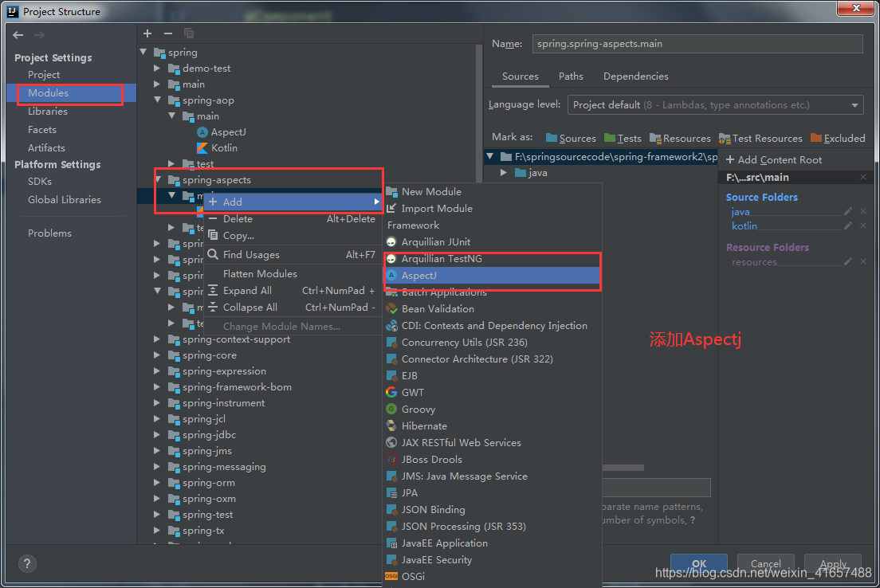Remove resources folder with X
Image resolution: width=880 pixels, height=588 pixels.
[x=863, y=261]
